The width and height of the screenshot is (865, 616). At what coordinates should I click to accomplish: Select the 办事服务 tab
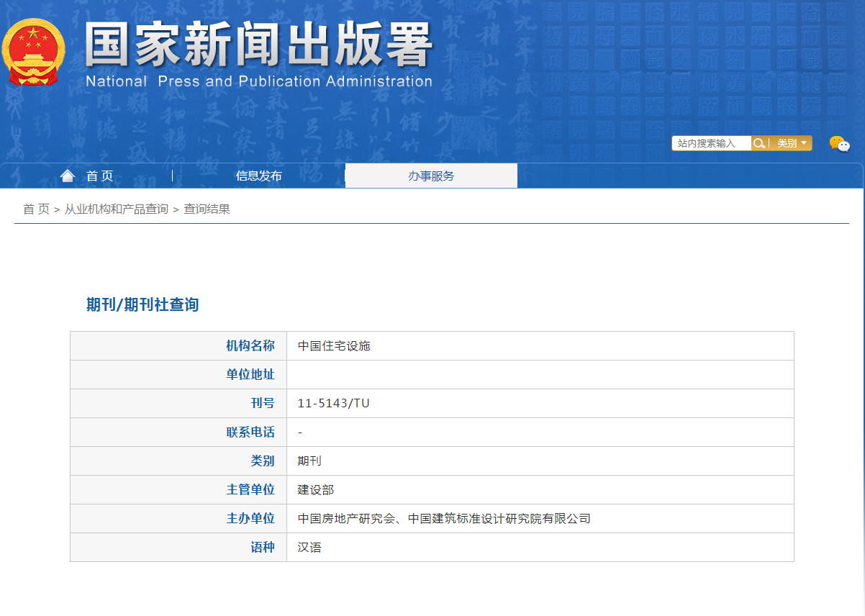431,176
